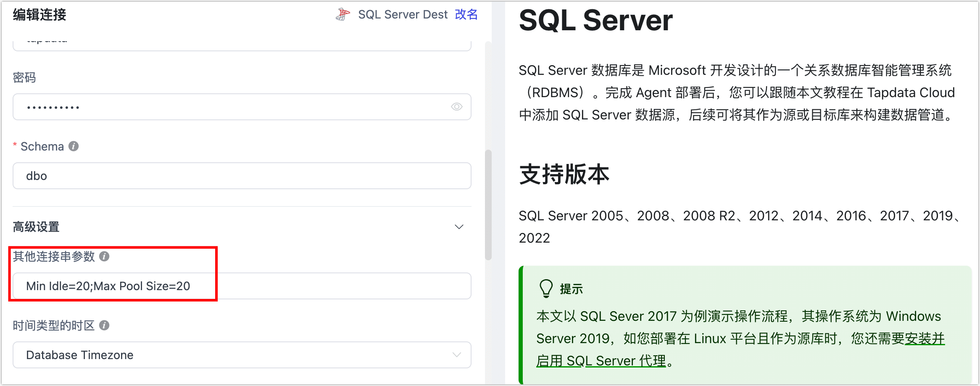Image resolution: width=980 pixels, height=386 pixels.
Task: Click the 支持版本 heading
Action: point(564,174)
